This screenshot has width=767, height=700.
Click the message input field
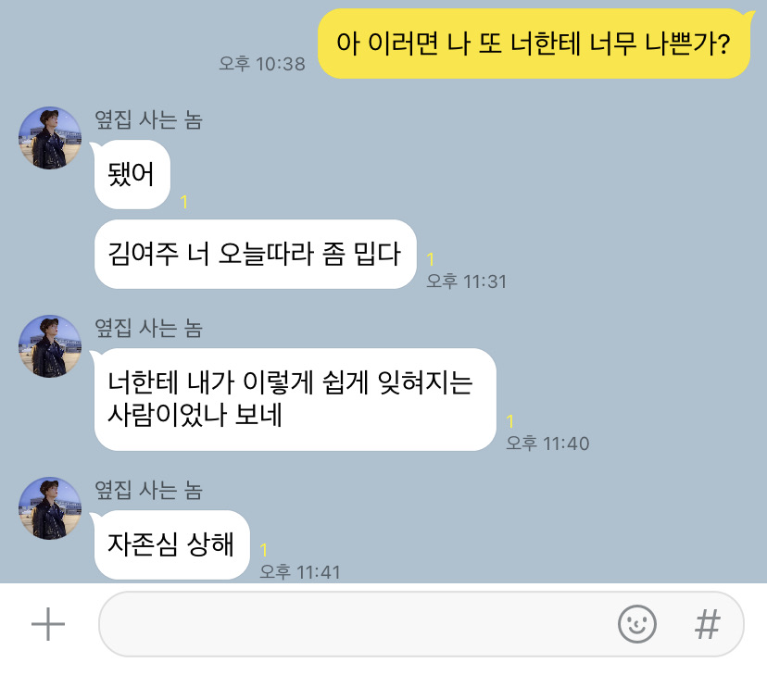click(421, 624)
